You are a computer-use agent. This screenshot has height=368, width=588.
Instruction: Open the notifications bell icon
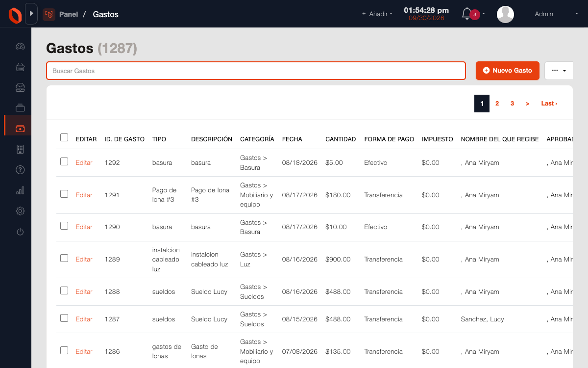point(466,14)
